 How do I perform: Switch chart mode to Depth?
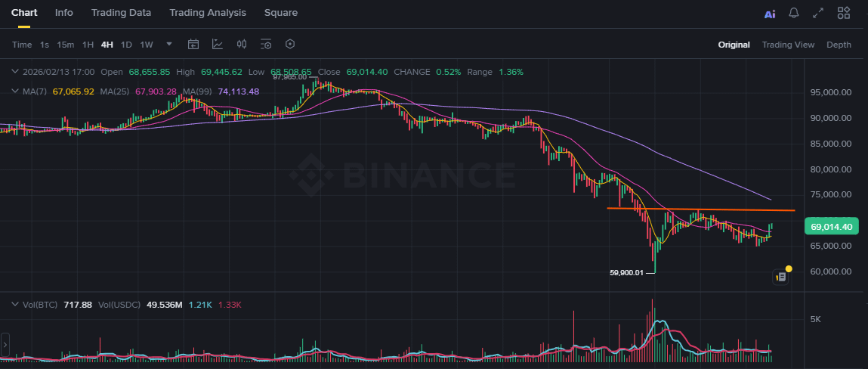pos(839,45)
